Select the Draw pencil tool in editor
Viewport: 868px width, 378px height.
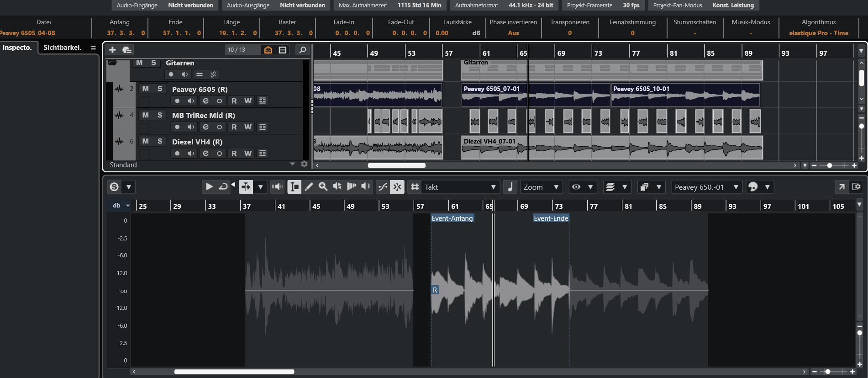coord(309,186)
